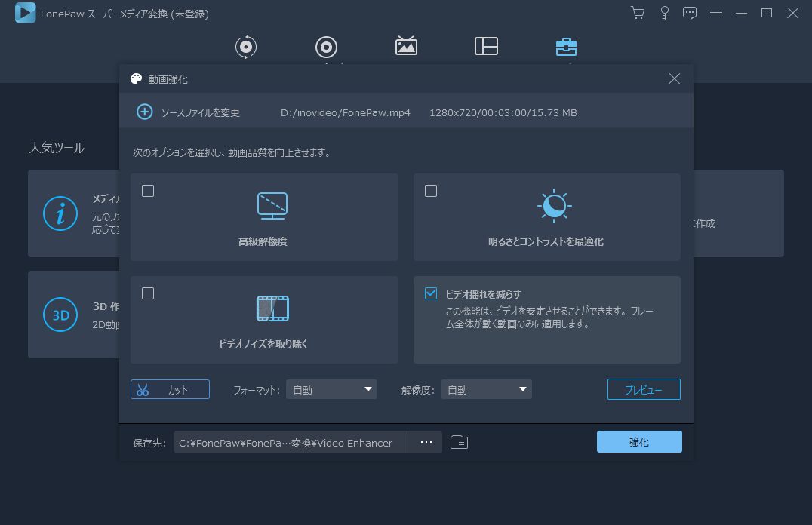Open the output folder icon
Viewport: 812px width, 525px height.
click(460, 442)
